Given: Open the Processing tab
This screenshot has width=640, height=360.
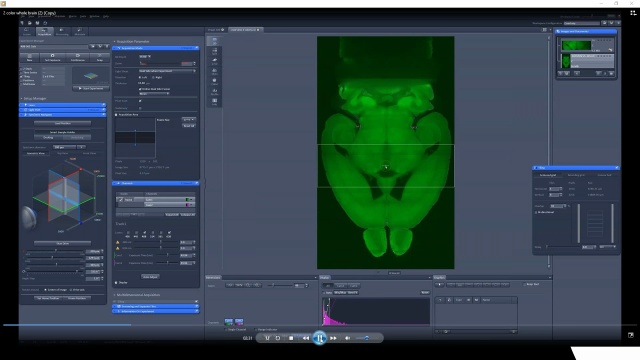Looking at the screenshot, I should pos(62,32).
